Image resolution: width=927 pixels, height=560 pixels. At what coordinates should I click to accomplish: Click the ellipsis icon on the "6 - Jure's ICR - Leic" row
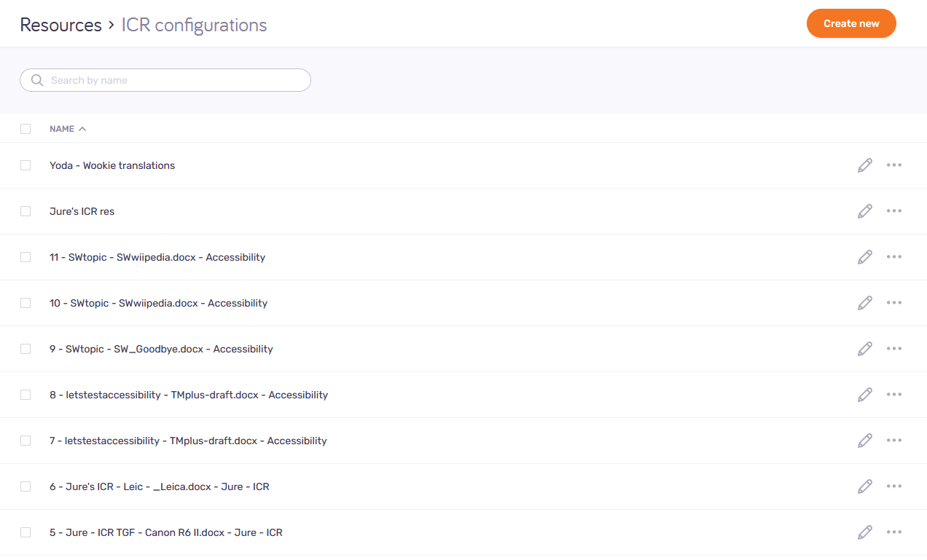(x=894, y=486)
